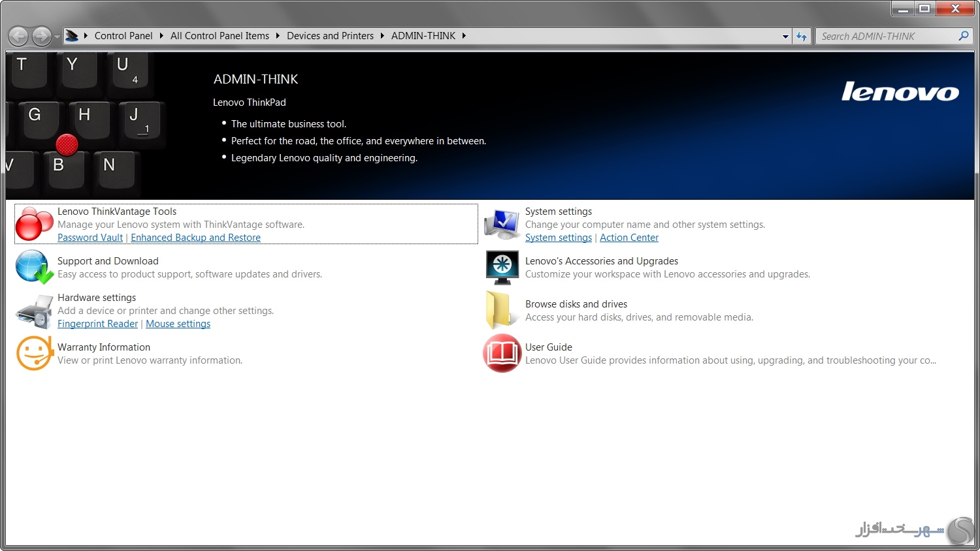Expand the arrow after ADMIN-THINK breadcrumb
This screenshot has height=551, width=980.
point(464,36)
